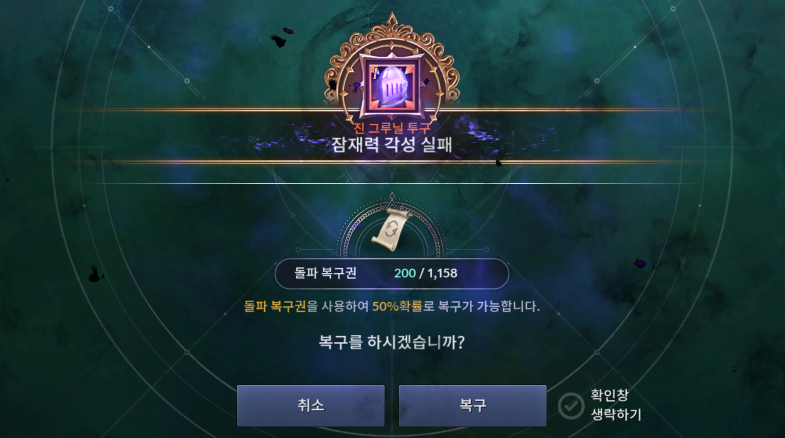Enable the 확인창 생략하기 checkmark circle
The width and height of the screenshot is (785, 438).
(x=571, y=405)
